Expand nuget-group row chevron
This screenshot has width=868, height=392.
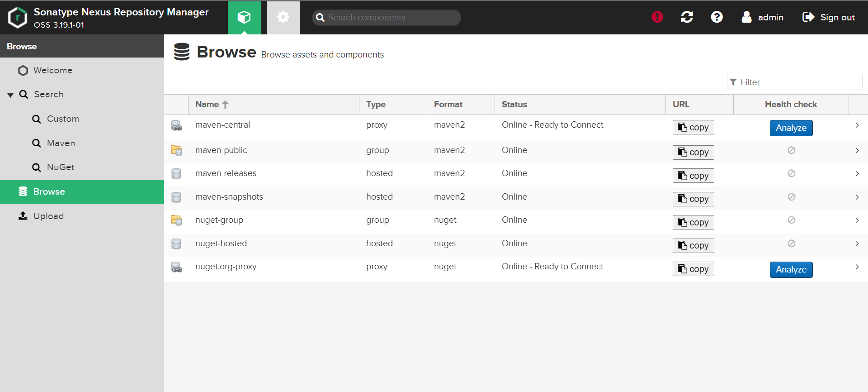(x=857, y=220)
